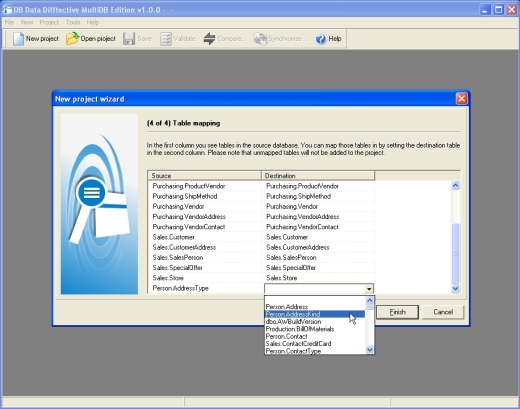Open the View menu
The image size is (520, 409).
tap(27, 22)
